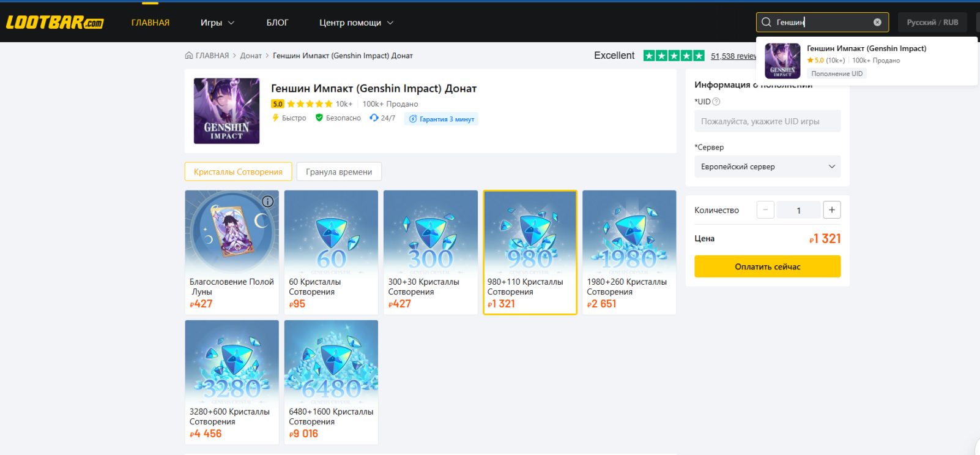Open the LootBar.com logo home link

coord(55,23)
